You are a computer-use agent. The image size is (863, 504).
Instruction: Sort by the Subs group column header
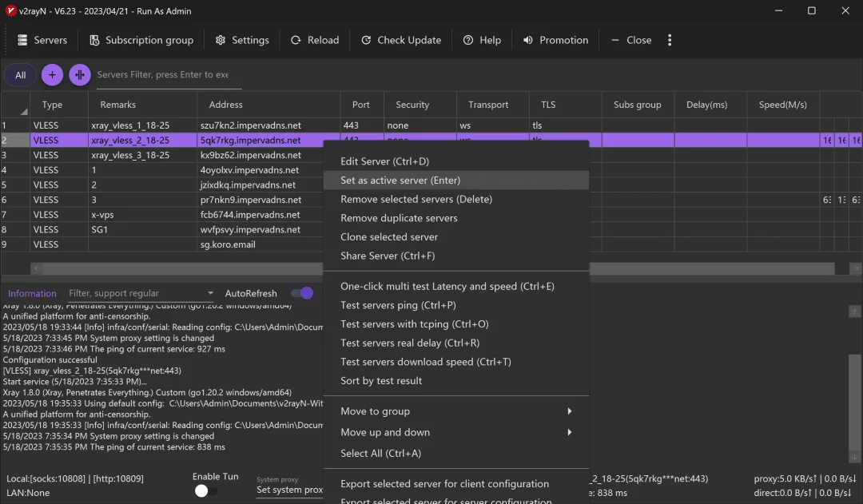pyautogui.click(x=638, y=105)
